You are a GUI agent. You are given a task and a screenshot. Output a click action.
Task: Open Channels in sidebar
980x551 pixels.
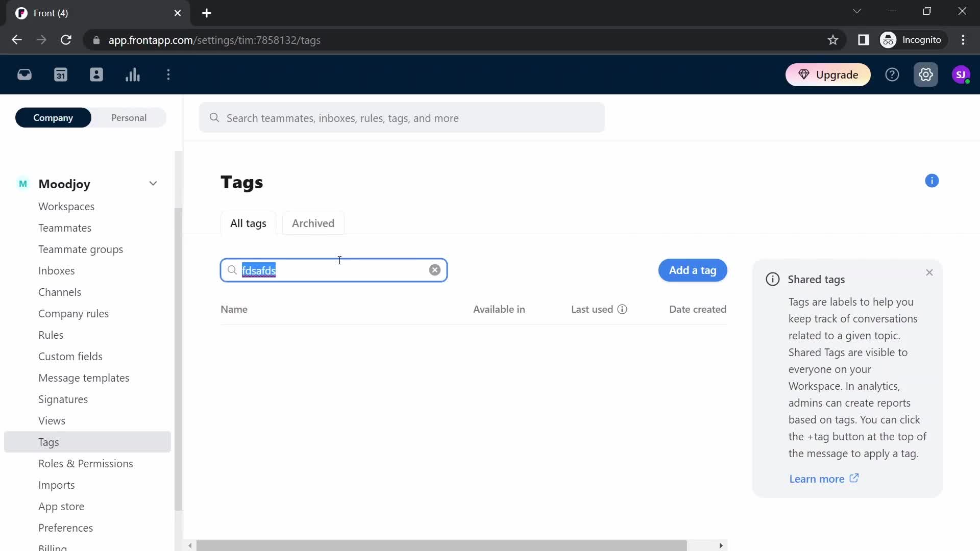click(60, 292)
